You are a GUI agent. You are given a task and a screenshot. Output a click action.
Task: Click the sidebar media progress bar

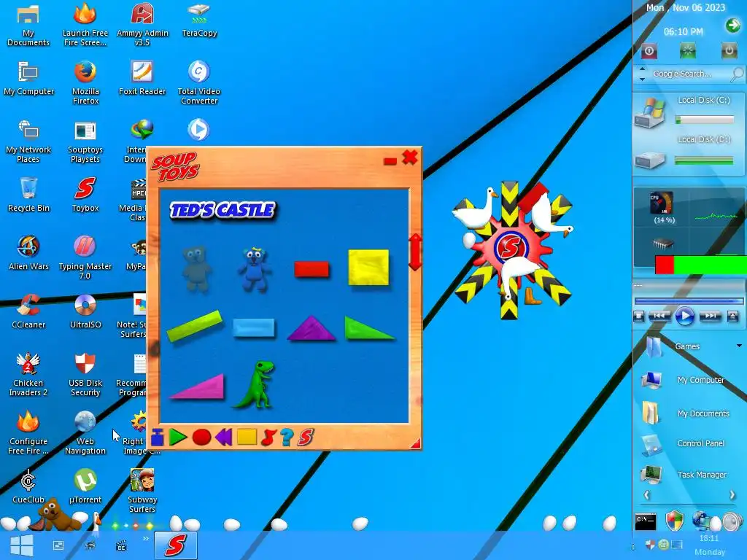(x=689, y=300)
